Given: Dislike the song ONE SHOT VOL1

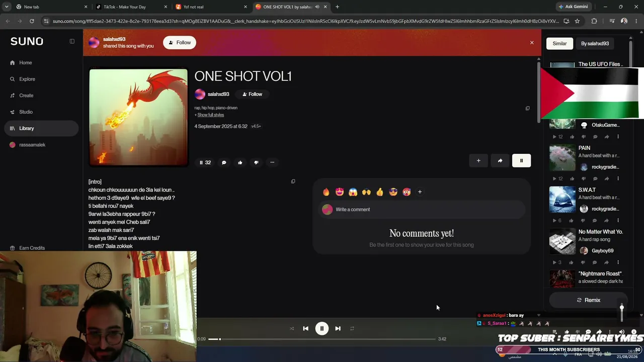Looking at the screenshot, I should click(256, 162).
